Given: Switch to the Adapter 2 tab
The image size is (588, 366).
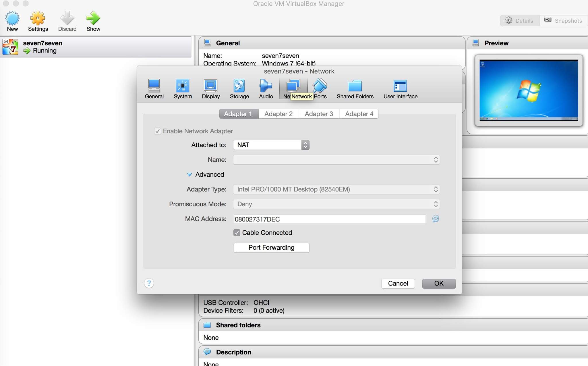Looking at the screenshot, I should point(278,114).
